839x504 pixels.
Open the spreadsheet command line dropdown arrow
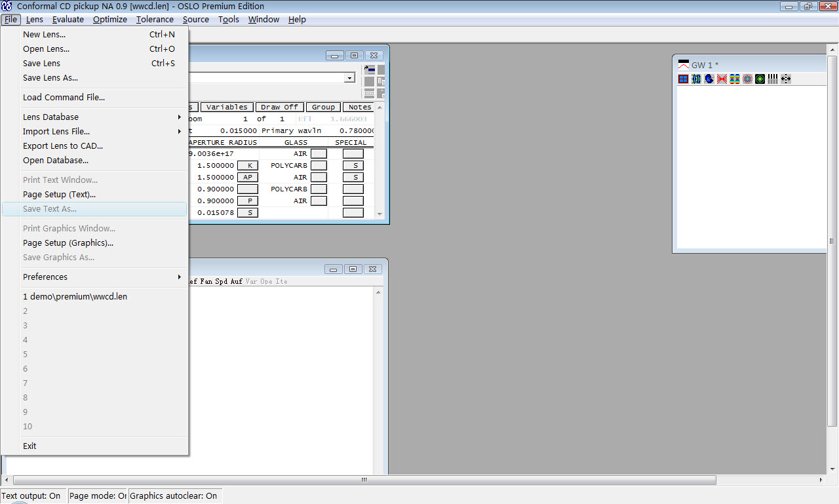350,78
